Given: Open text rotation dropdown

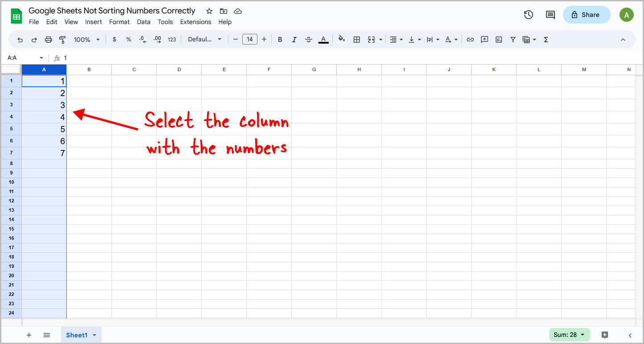Looking at the screenshot, I should (451, 40).
